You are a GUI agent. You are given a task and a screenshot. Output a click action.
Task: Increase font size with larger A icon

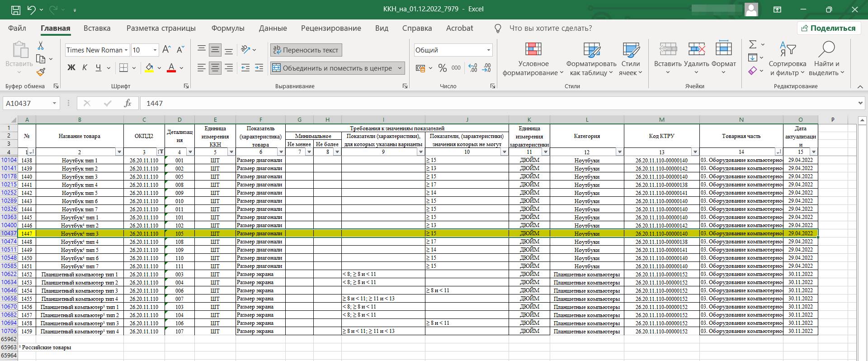click(166, 50)
